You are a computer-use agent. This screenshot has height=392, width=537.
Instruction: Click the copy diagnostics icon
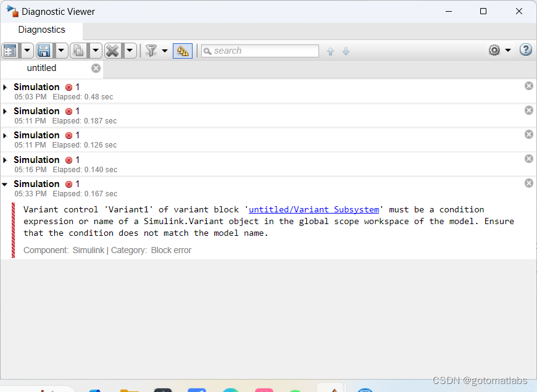tap(78, 51)
